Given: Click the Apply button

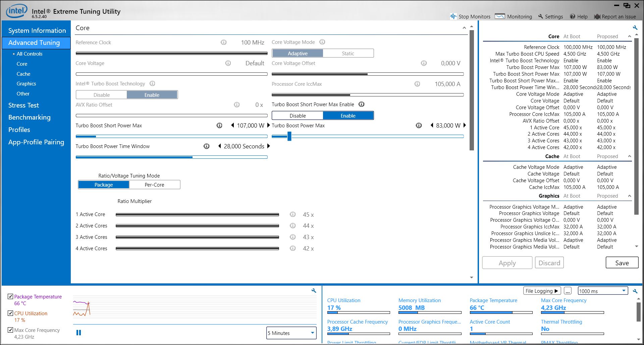Looking at the screenshot, I should coord(507,263).
